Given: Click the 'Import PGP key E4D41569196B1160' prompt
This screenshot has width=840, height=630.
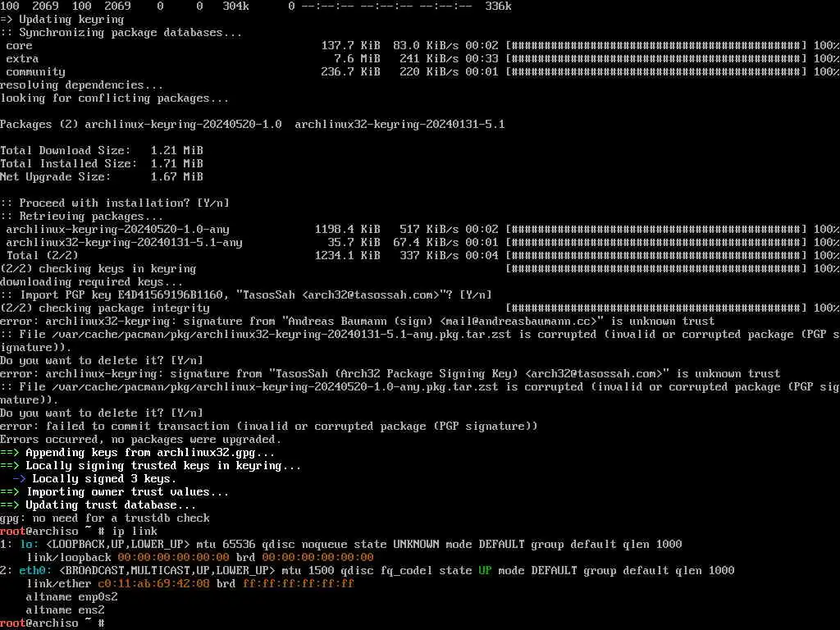Looking at the screenshot, I should tap(246, 295).
